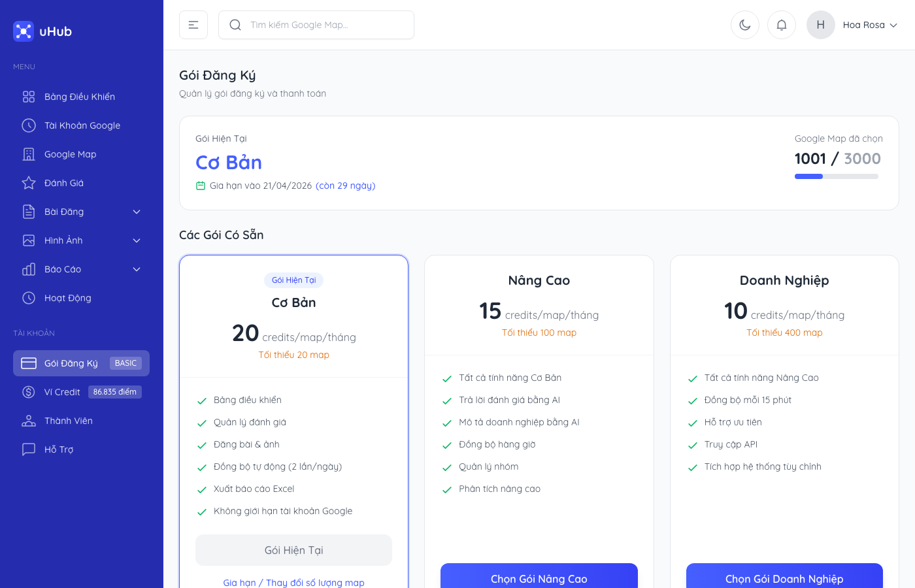This screenshot has height=588, width=915.
Task: Open notifications bell icon
Action: pyautogui.click(x=782, y=25)
